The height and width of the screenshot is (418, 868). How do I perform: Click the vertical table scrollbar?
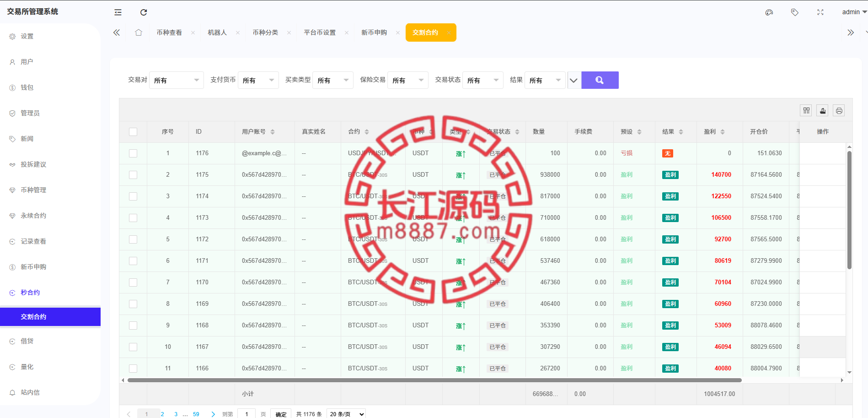click(x=849, y=210)
